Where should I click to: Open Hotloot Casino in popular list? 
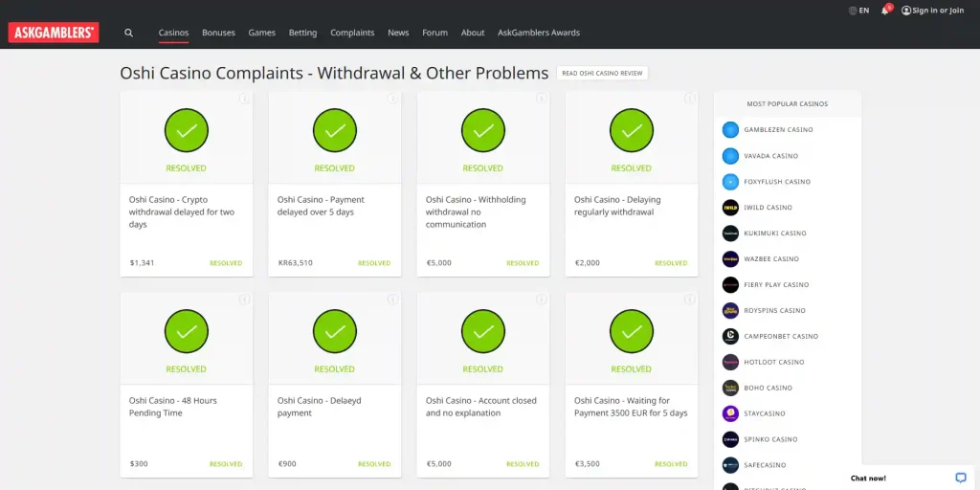point(773,363)
